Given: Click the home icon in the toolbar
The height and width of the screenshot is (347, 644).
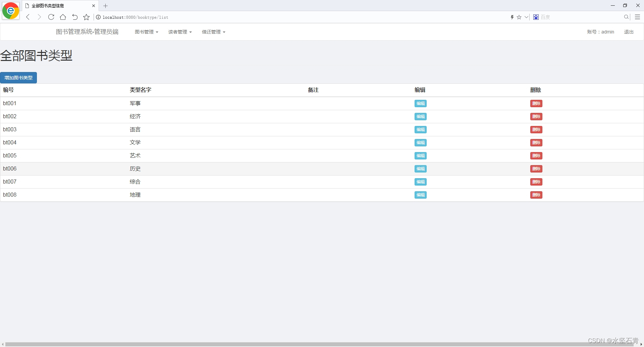Looking at the screenshot, I should 63,17.
